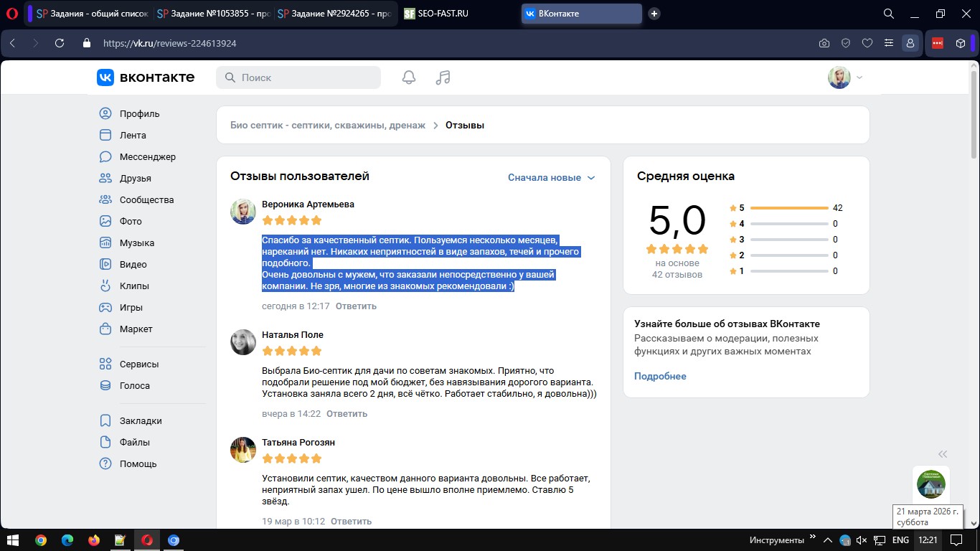
Task: Unmute sound via tray speaker icon
Action: 862,540
